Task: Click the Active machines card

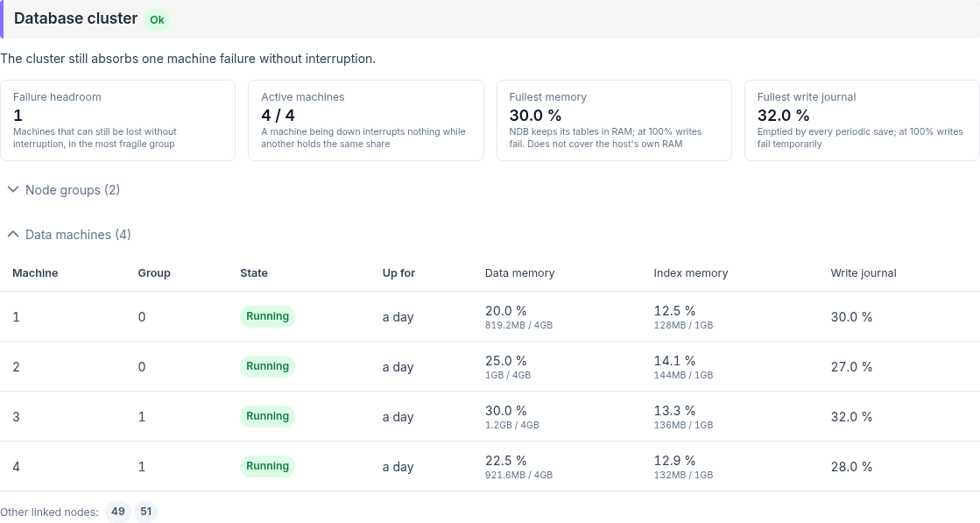Action: tap(365, 121)
